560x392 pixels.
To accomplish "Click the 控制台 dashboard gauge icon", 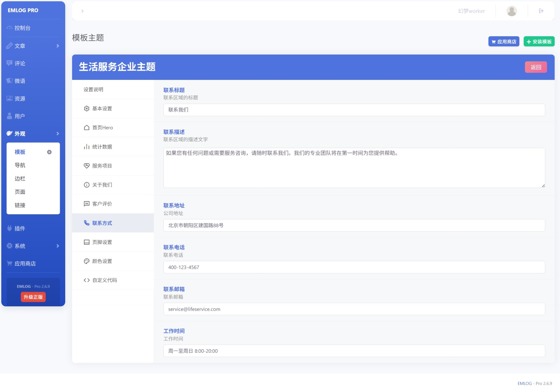I will click(10, 28).
